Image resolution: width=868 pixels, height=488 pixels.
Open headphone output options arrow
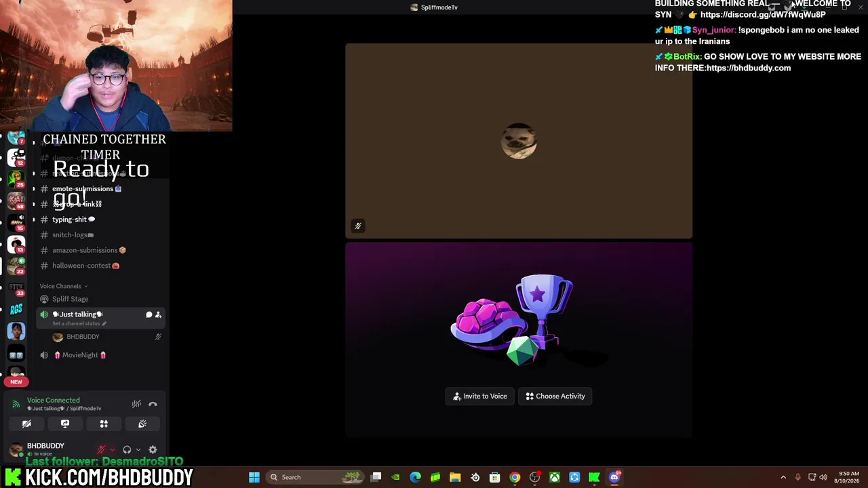138,449
